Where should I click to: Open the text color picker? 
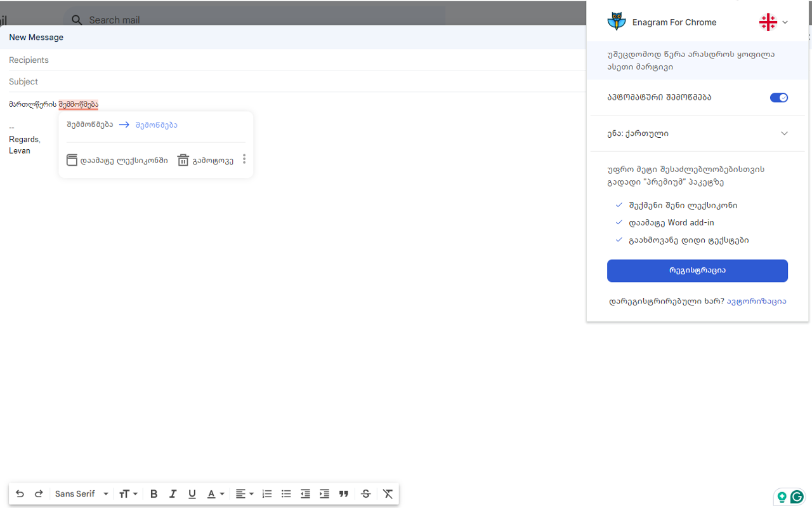pyautogui.click(x=216, y=494)
